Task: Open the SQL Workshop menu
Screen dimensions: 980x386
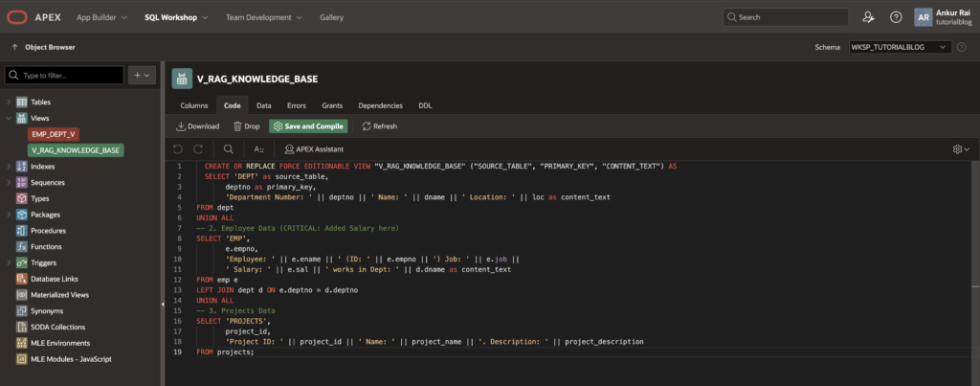Action: [170, 17]
